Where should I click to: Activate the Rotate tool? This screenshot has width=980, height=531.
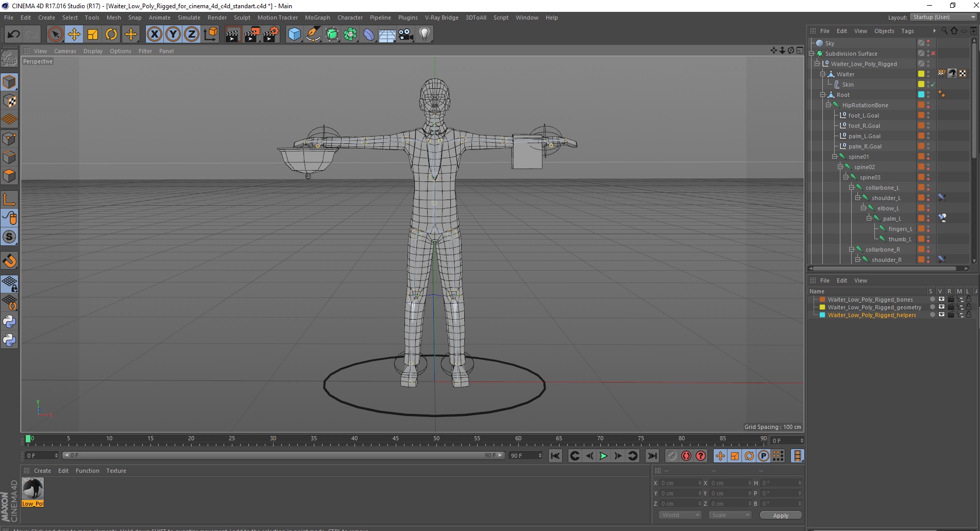(111, 35)
